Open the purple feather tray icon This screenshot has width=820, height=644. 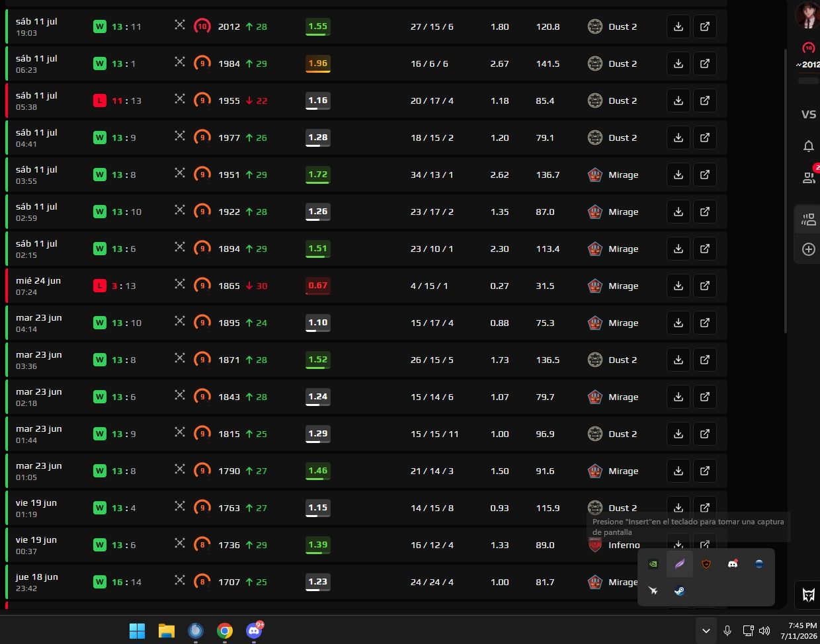point(679,564)
